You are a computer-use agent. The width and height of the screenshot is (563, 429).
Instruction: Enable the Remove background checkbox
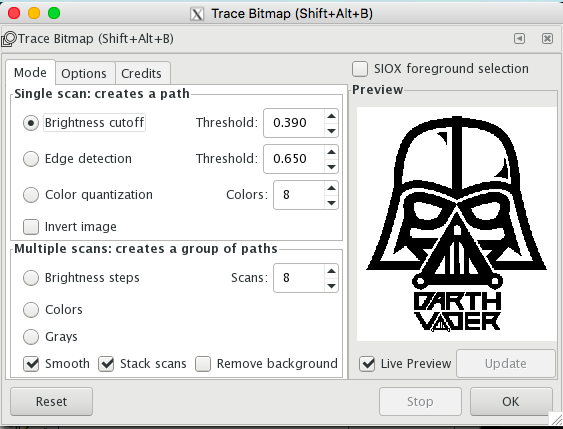pos(203,364)
